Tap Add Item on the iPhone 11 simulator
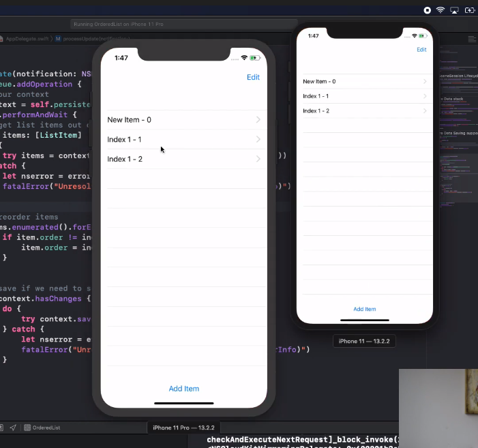 pos(365,309)
